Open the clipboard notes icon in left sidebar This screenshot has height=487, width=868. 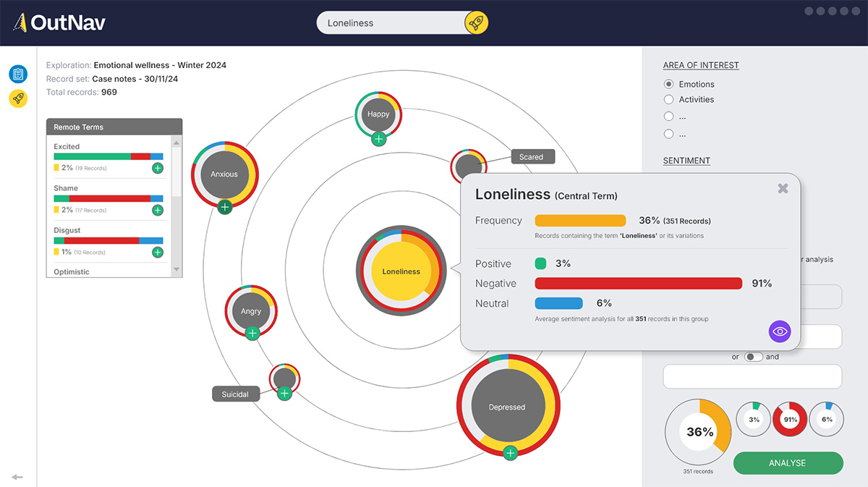click(x=18, y=74)
